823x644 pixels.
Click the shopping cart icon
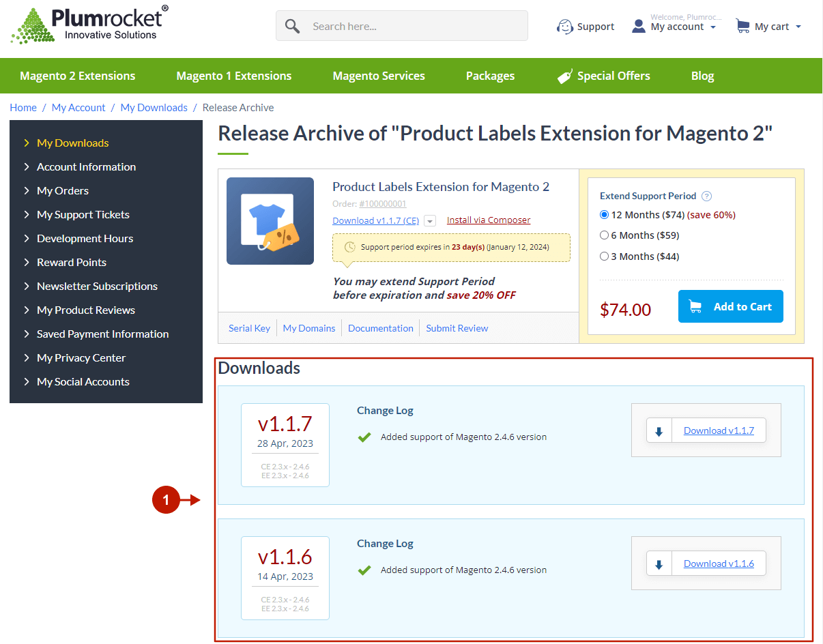[x=742, y=26]
